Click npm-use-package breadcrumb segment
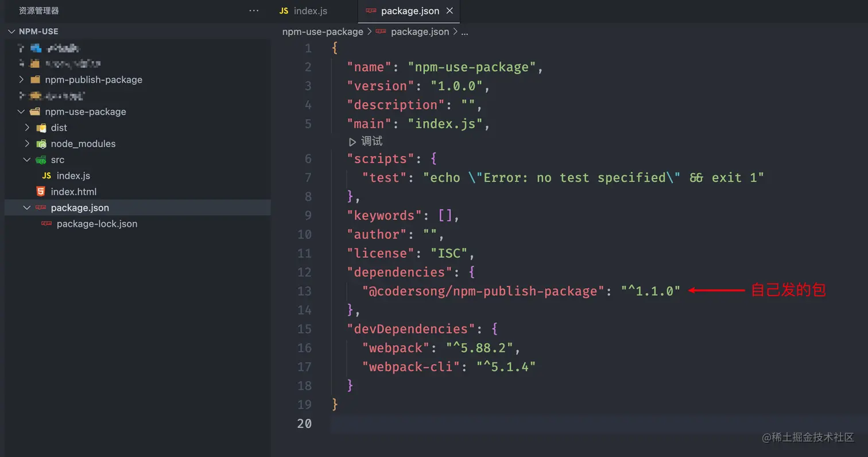This screenshot has height=457, width=868. [323, 32]
